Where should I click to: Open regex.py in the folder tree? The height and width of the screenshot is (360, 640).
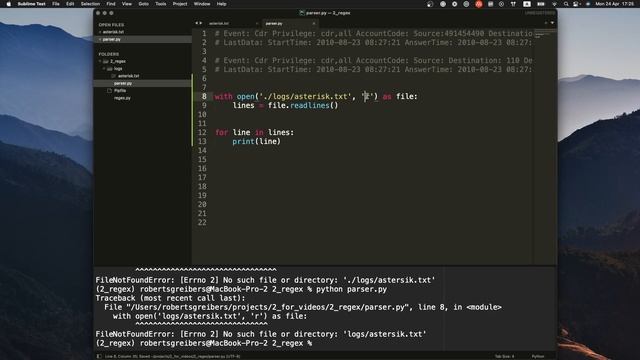(x=122, y=98)
